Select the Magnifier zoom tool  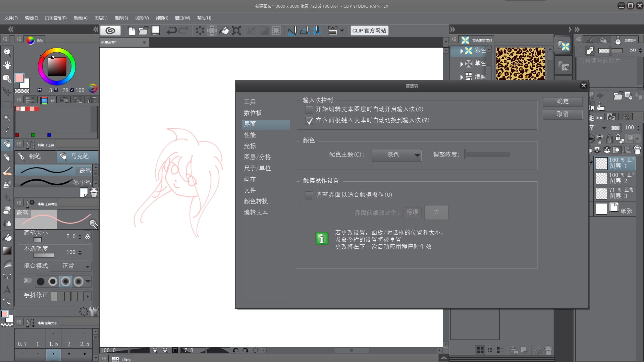pos(7,52)
